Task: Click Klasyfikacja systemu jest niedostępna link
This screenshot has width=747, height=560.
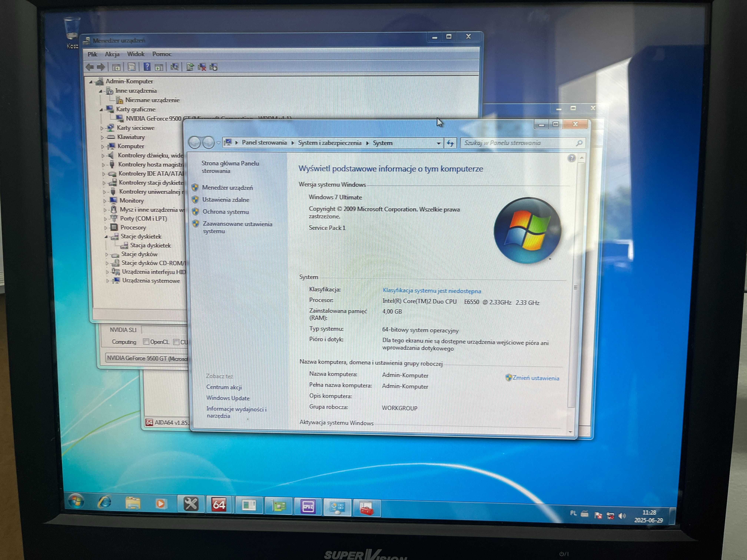Action: [x=432, y=291]
